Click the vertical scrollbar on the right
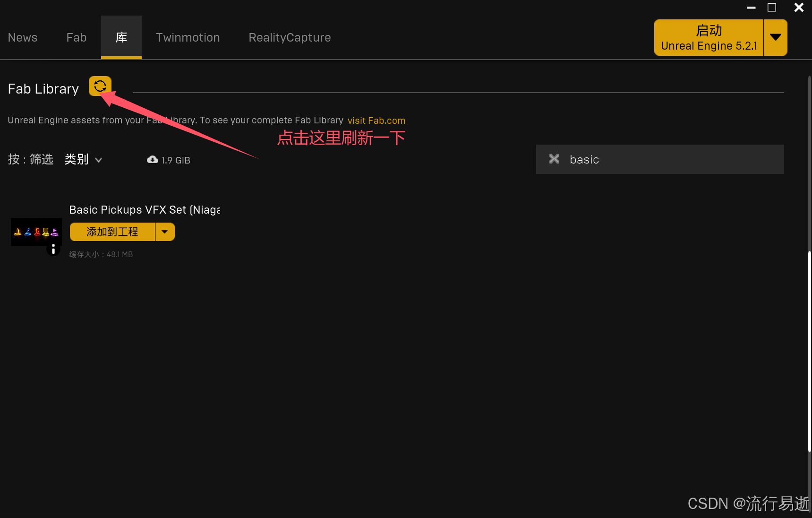812x518 pixels. tap(809, 353)
